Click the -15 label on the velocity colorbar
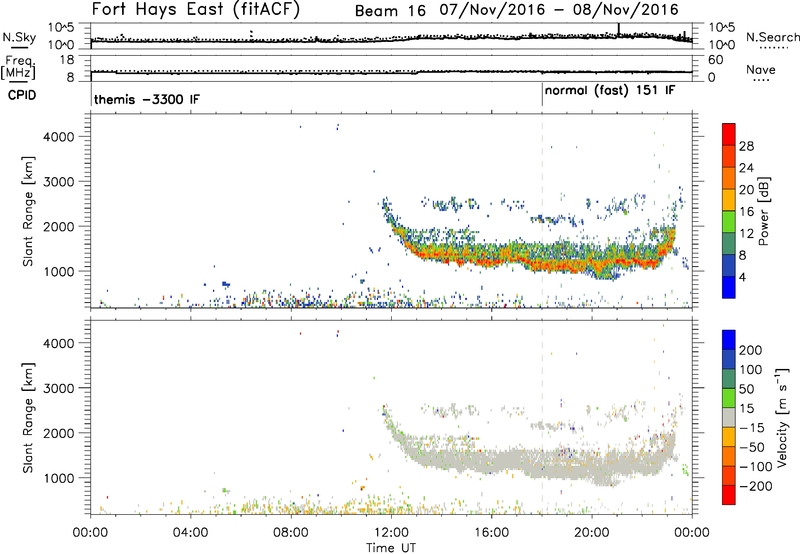The height and width of the screenshot is (554, 800). coord(752,428)
